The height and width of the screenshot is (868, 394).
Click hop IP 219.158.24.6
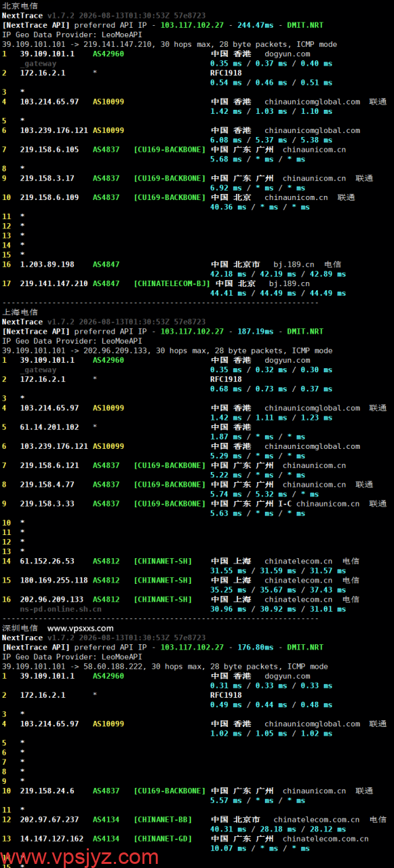(47, 791)
